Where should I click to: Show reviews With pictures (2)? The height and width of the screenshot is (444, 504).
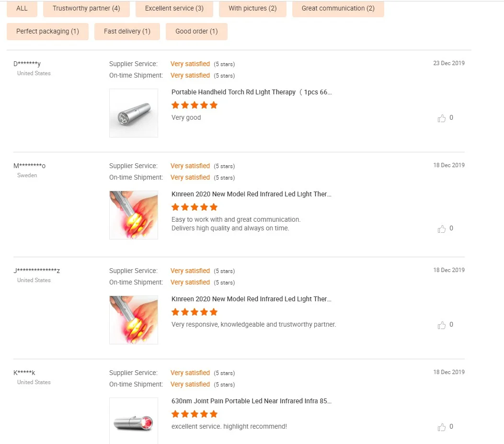(x=252, y=8)
